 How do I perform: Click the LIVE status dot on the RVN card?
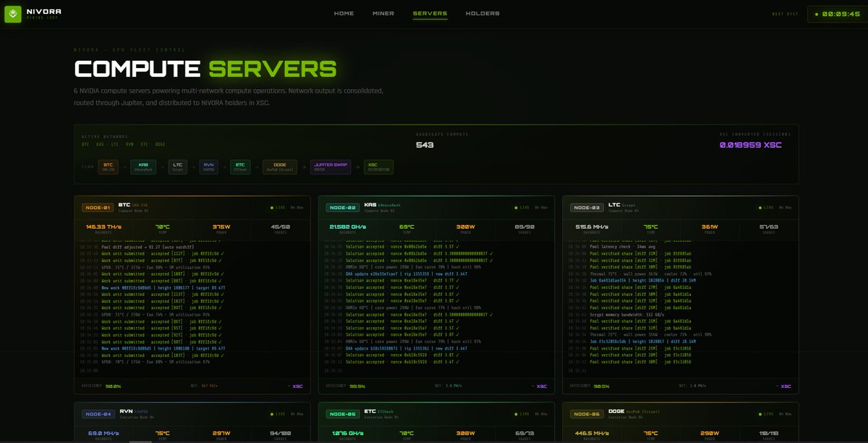tap(272, 414)
